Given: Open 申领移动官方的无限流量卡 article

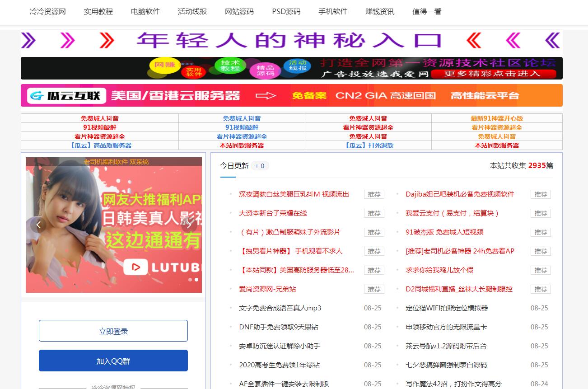Looking at the screenshot, I should (446, 327).
